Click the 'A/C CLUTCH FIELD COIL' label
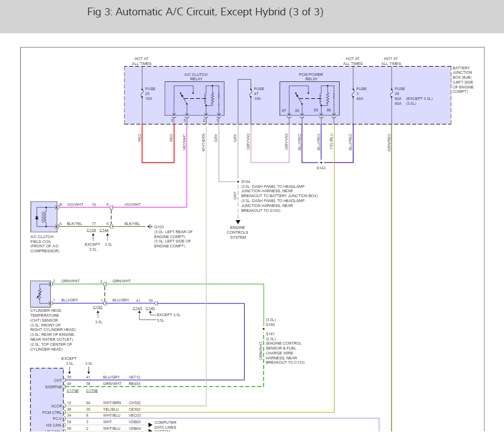504x444 pixels. 42,239
